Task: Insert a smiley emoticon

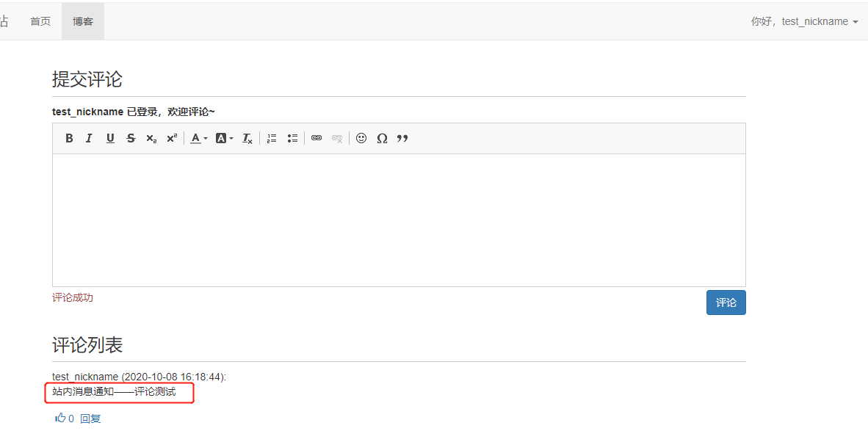Action: click(x=361, y=138)
